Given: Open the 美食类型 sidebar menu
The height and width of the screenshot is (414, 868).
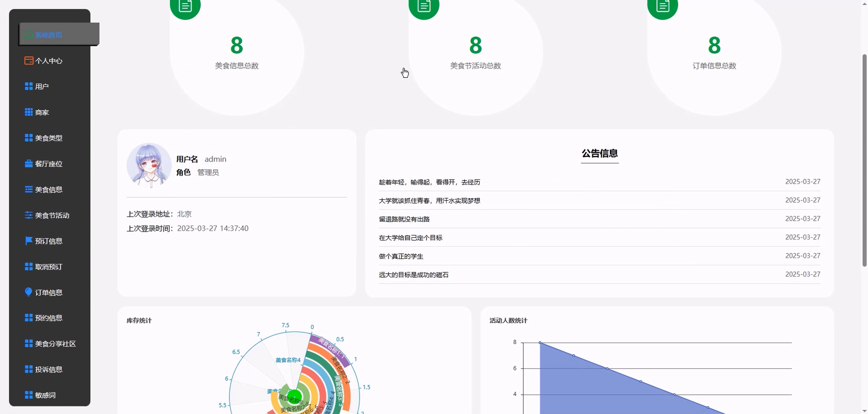Looking at the screenshot, I should pos(48,138).
